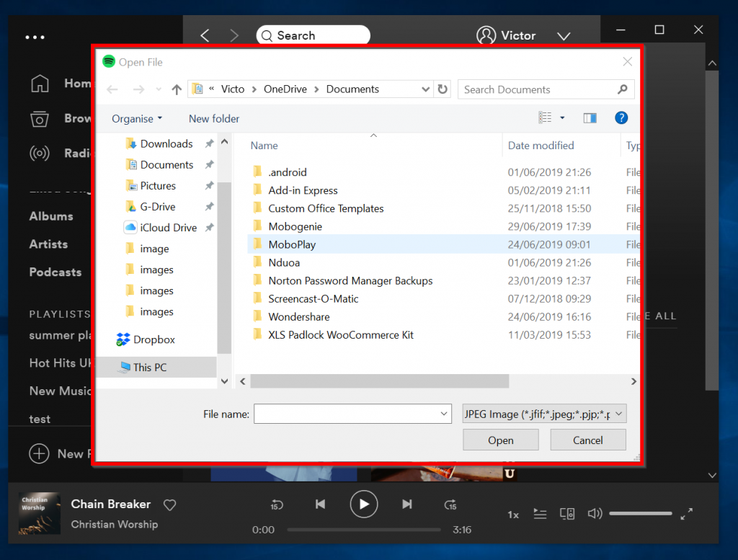Toggle the 1x playback speed

512,514
